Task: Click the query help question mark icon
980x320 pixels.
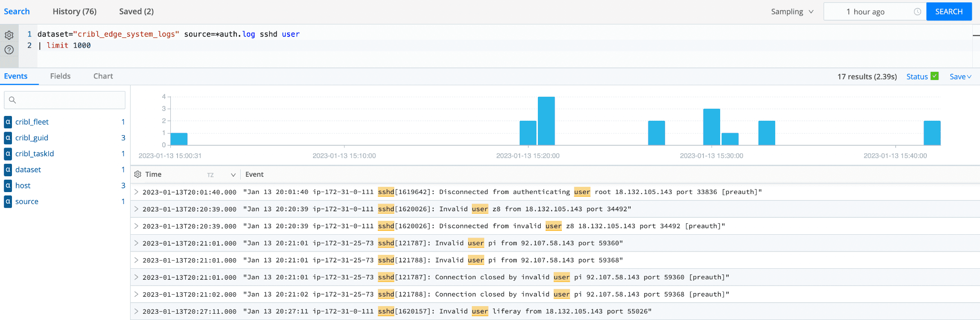Action: tap(9, 50)
